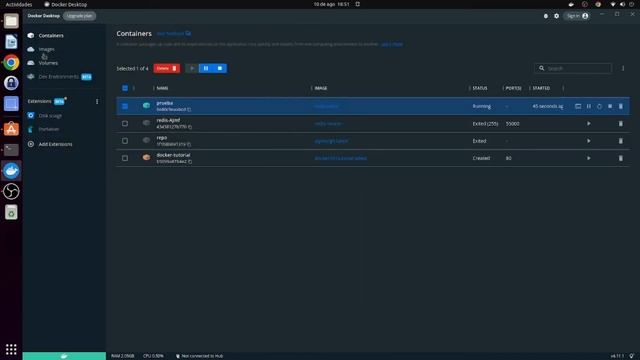The height and width of the screenshot is (360, 640).
Task: Copy docker-tutorial container ID
Action: [190, 162]
